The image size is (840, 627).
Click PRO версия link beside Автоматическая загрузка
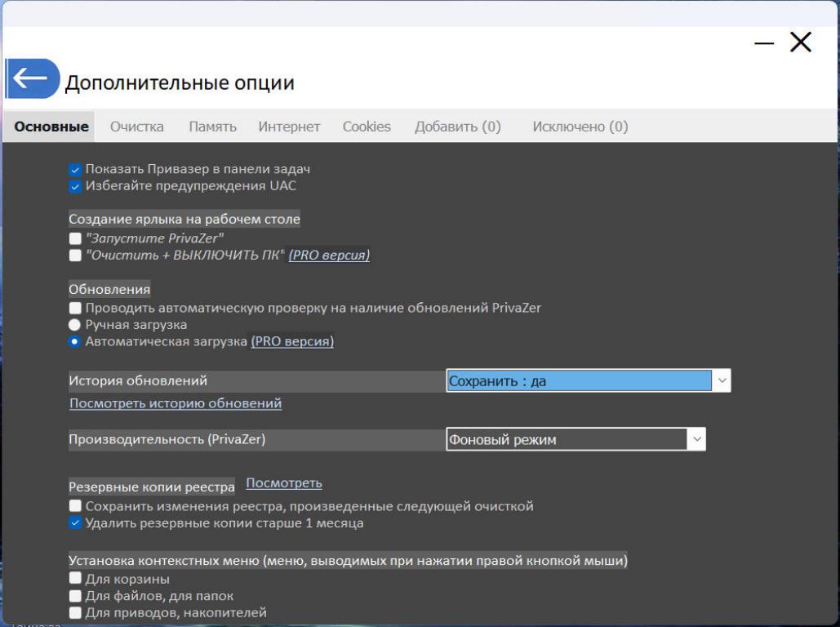coord(292,341)
